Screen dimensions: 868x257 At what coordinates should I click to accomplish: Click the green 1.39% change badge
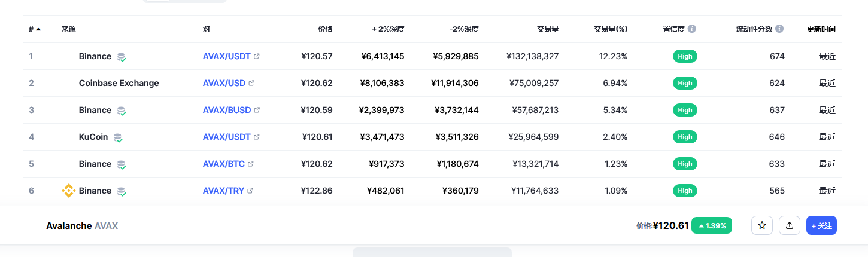coord(712,225)
